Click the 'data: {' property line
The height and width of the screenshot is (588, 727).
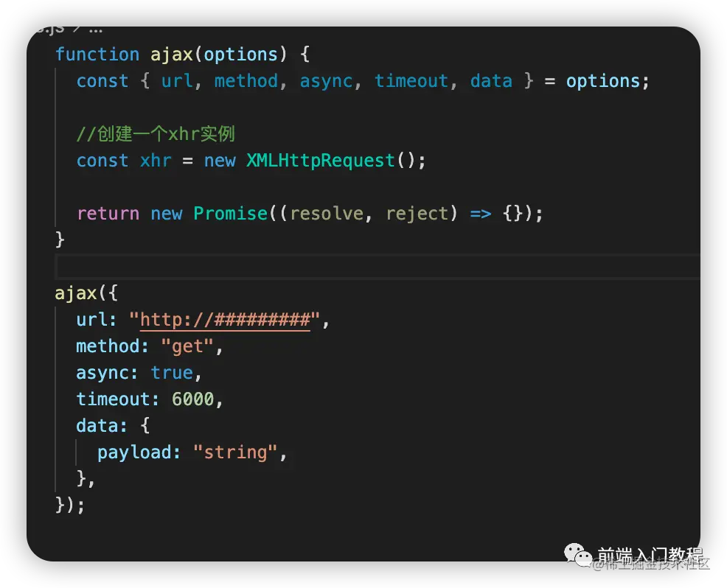pos(113,425)
